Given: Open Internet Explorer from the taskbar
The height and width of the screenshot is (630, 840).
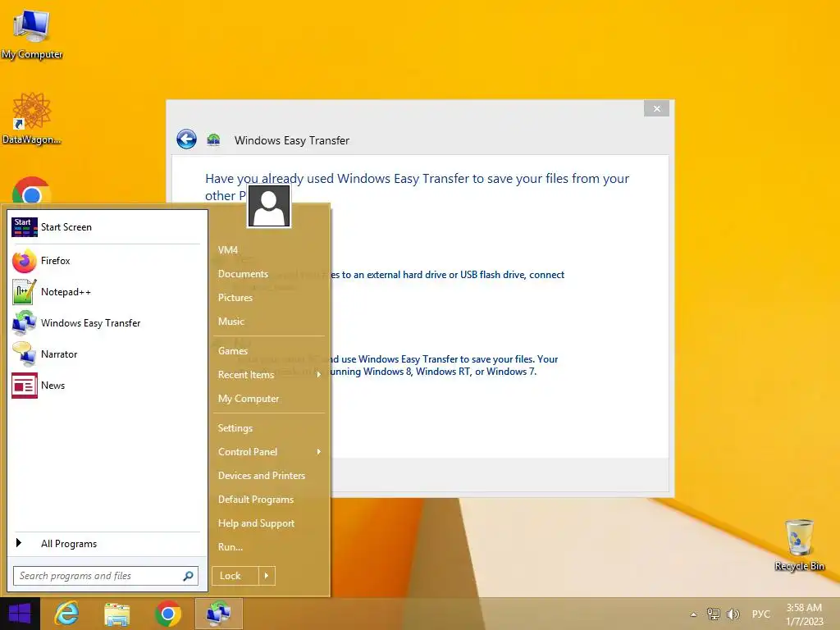Looking at the screenshot, I should pos(67,614).
